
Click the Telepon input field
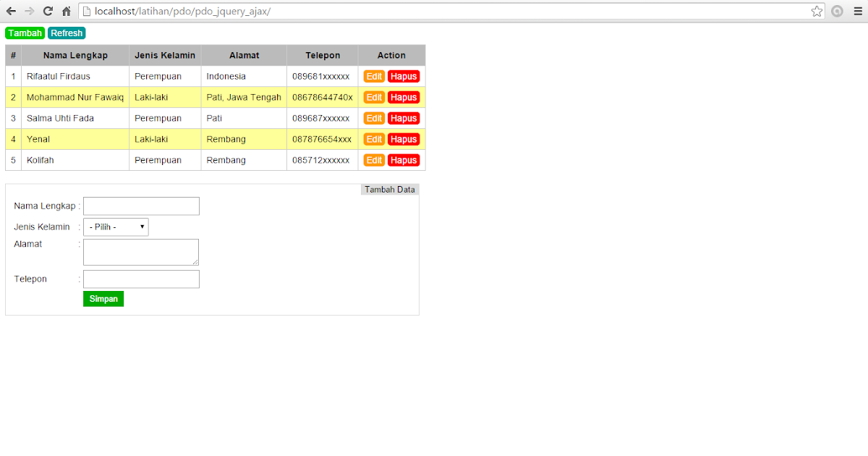141,279
